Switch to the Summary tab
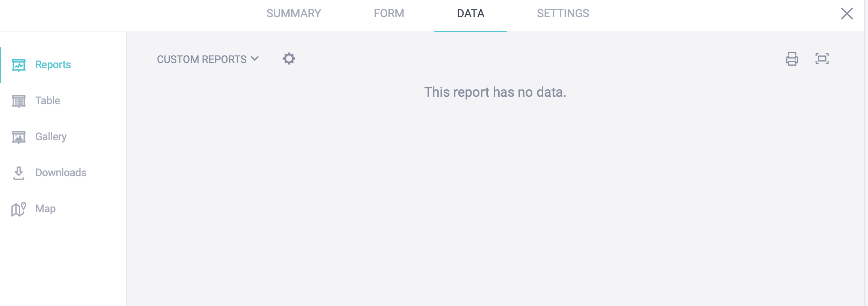The height and width of the screenshot is (306, 868). [x=294, y=13]
